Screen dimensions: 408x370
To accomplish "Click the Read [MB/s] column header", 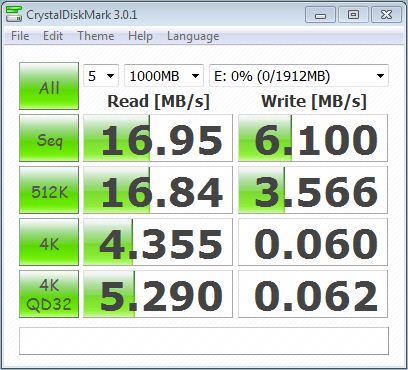I will [x=158, y=101].
